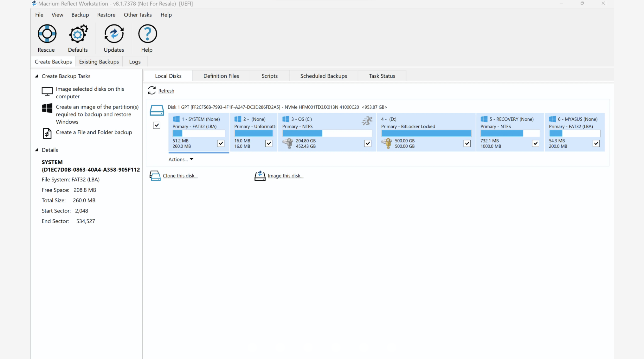Image resolution: width=644 pixels, height=359 pixels.
Task: Uncheck the SYSTEM partition checkbox
Action: click(221, 143)
